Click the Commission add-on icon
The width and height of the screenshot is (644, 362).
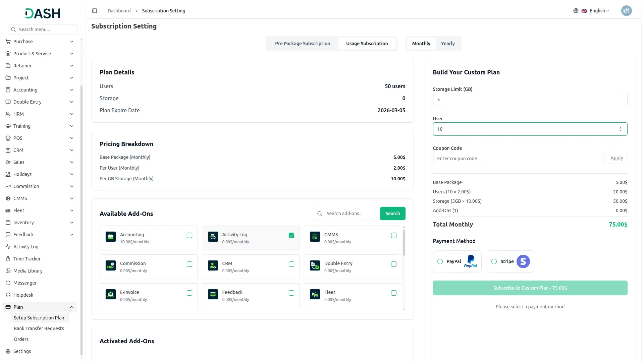(111, 265)
